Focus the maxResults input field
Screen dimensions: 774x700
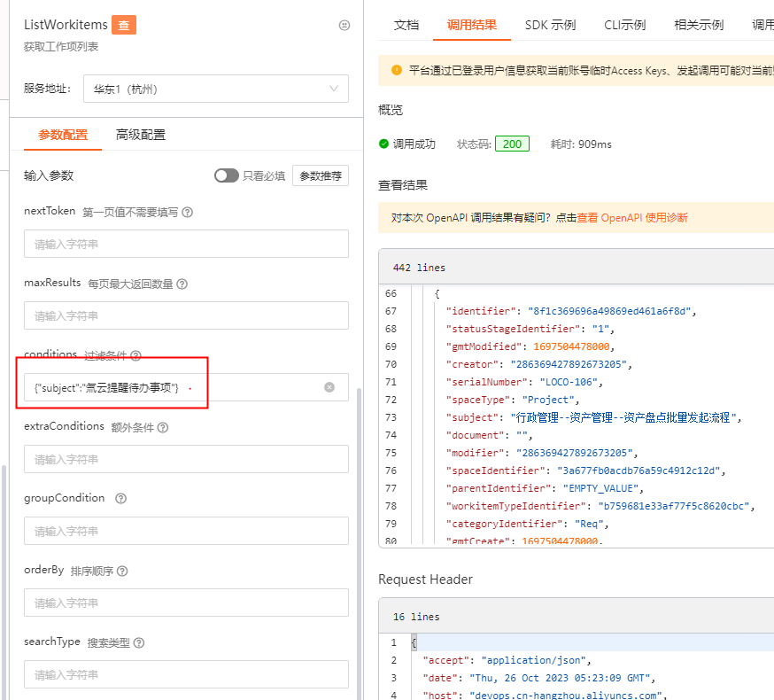186,315
